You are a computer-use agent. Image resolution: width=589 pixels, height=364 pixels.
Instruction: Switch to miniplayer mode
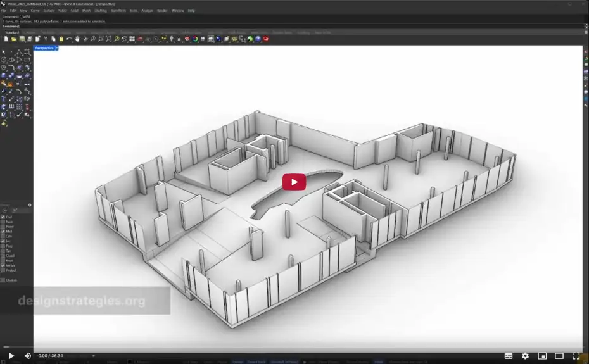(542, 355)
